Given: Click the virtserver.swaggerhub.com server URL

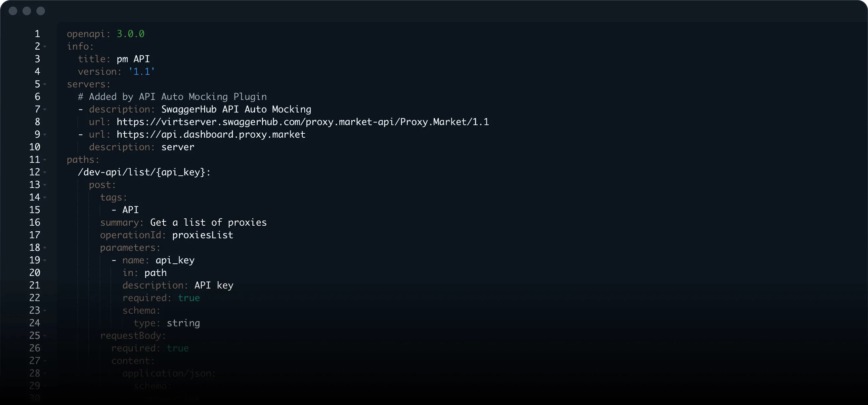Looking at the screenshot, I should pos(303,122).
